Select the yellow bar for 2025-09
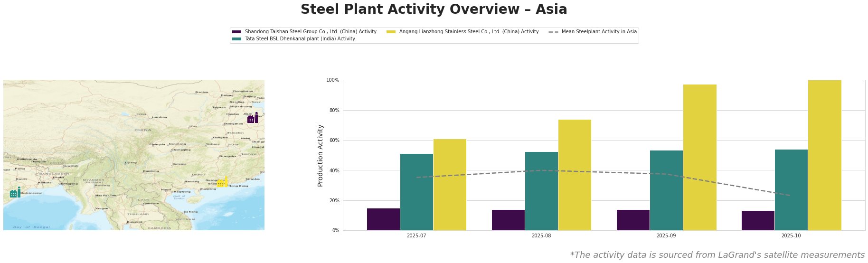This screenshot has height=263, width=868. [x=699, y=157]
